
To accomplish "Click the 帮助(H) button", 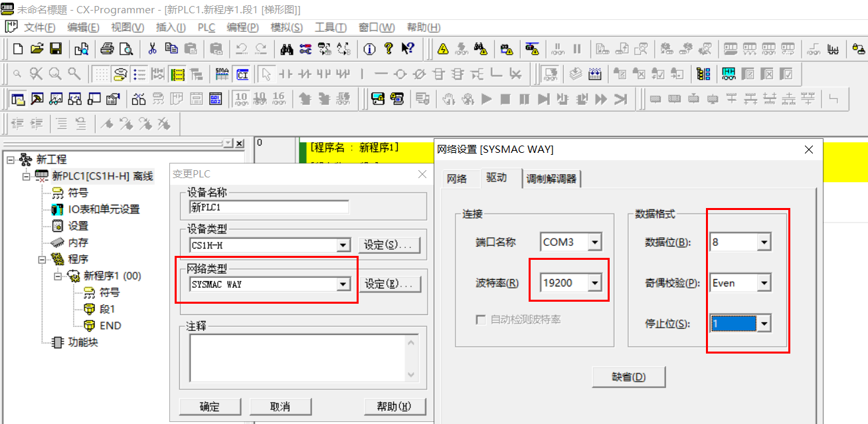I will click(x=395, y=407).
